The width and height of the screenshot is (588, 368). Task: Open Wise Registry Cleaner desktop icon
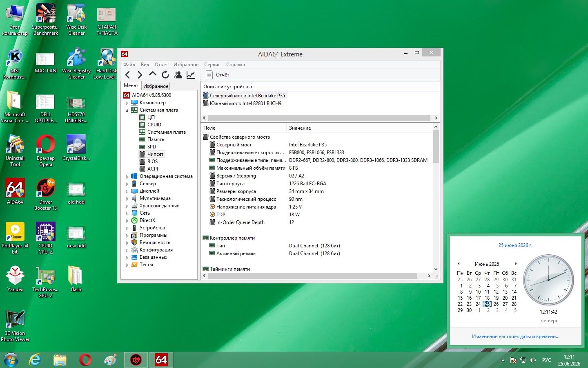tap(76, 64)
